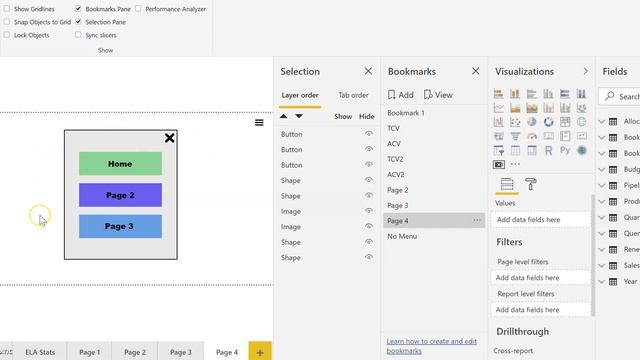Check the Performance Analyzer box
Screen dimensions: 640x360
click(x=138, y=9)
